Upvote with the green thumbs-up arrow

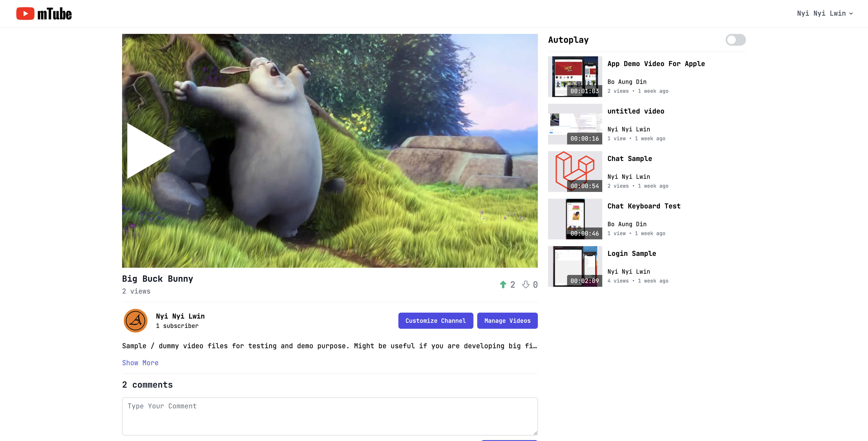click(x=503, y=285)
